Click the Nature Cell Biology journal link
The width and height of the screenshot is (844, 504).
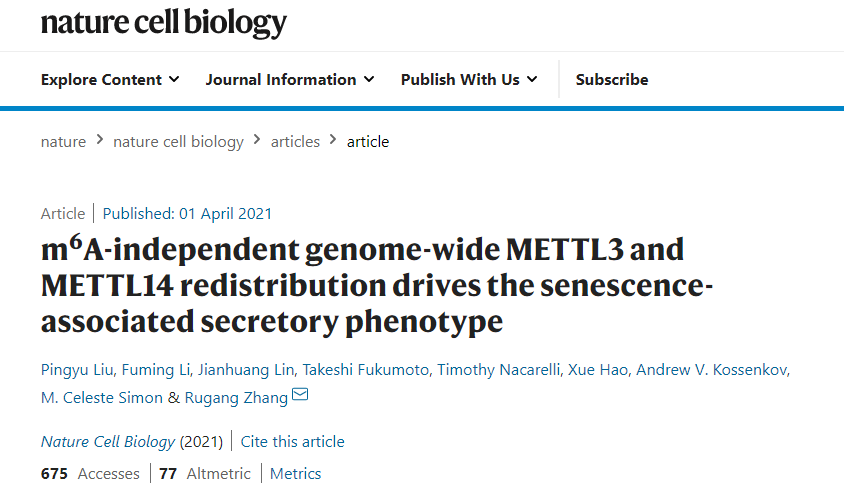pos(108,442)
